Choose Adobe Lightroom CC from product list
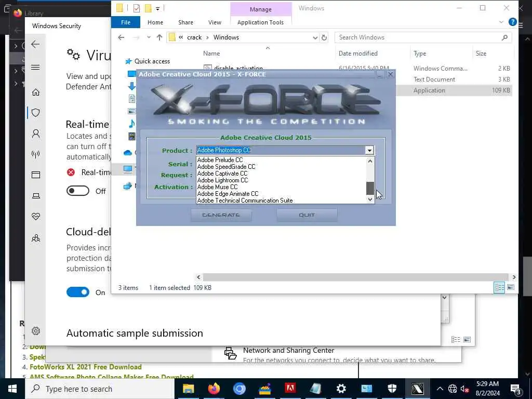Image resolution: width=532 pixels, height=399 pixels. pos(281,180)
